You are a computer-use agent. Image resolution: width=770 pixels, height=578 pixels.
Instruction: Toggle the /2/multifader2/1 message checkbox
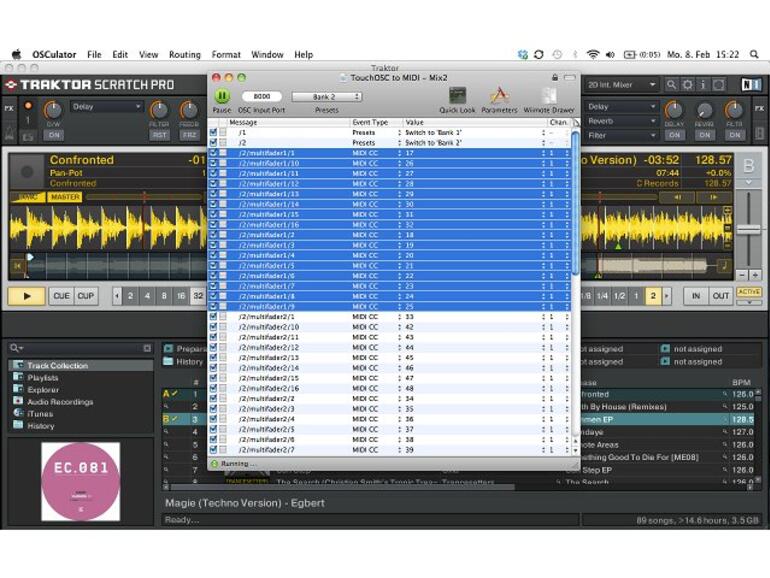point(213,317)
